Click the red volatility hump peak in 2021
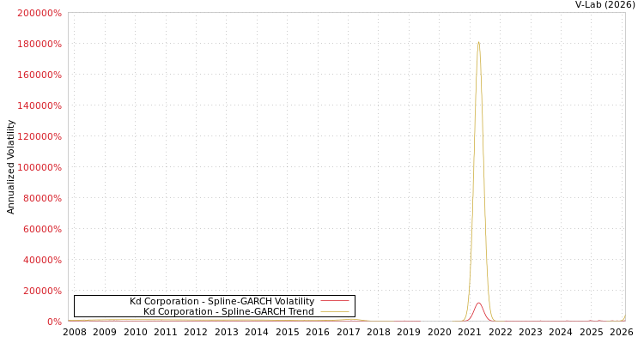 [x=478, y=304]
